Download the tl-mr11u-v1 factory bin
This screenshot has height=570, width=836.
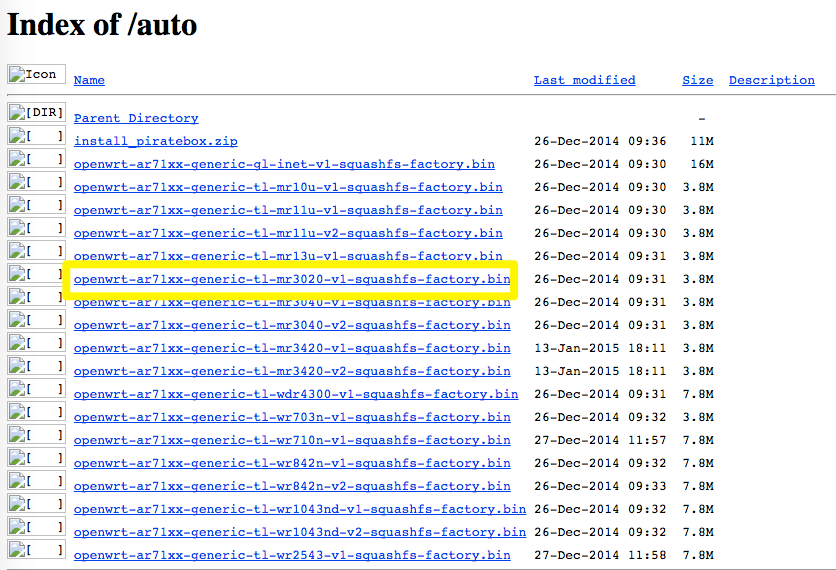pos(288,210)
